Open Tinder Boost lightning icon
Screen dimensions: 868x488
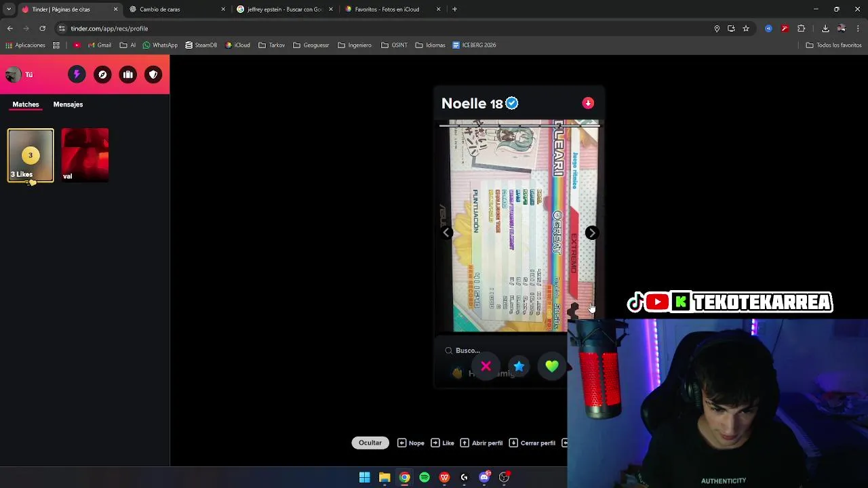point(77,75)
